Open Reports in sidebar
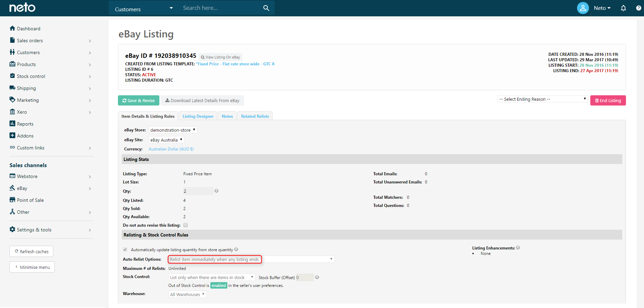The height and width of the screenshot is (308, 644). [25, 124]
